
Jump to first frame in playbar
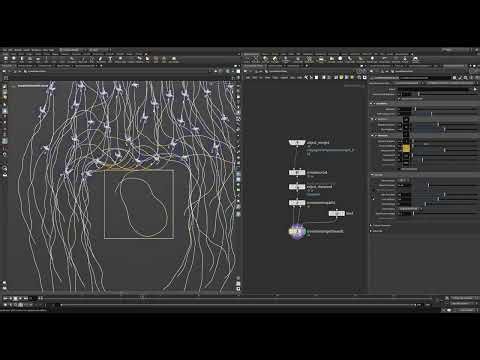tap(5, 298)
